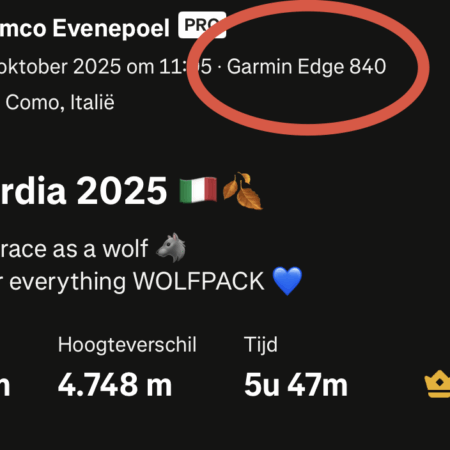
Task: Click the autumn leaves emoji in title
Action: (x=242, y=191)
